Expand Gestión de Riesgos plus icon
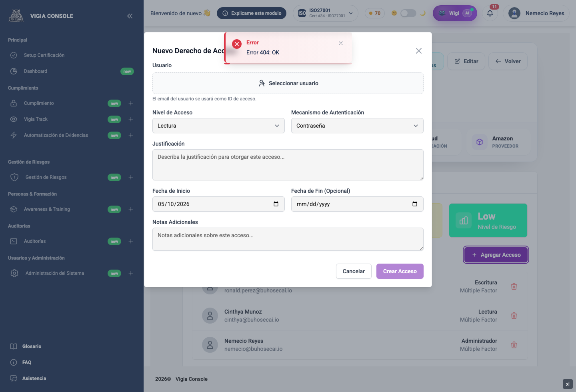Viewport: 576px width, 392px height. (131, 177)
